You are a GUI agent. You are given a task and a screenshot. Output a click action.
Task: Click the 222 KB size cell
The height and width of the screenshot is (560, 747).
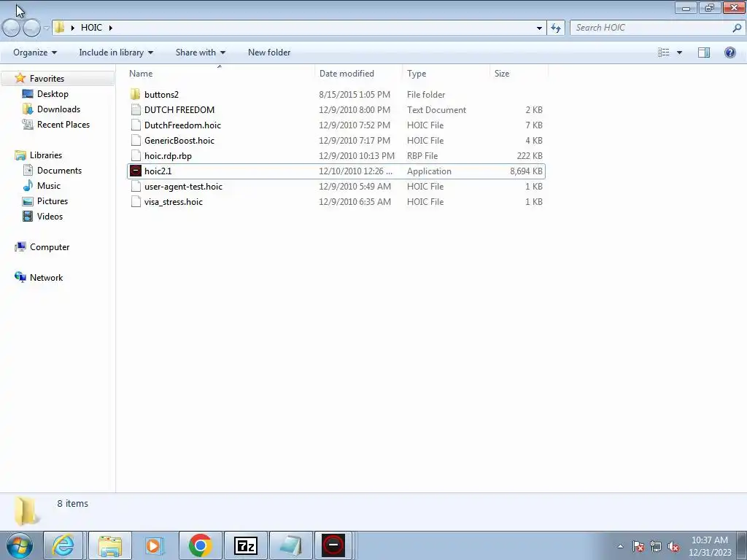(x=530, y=156)
